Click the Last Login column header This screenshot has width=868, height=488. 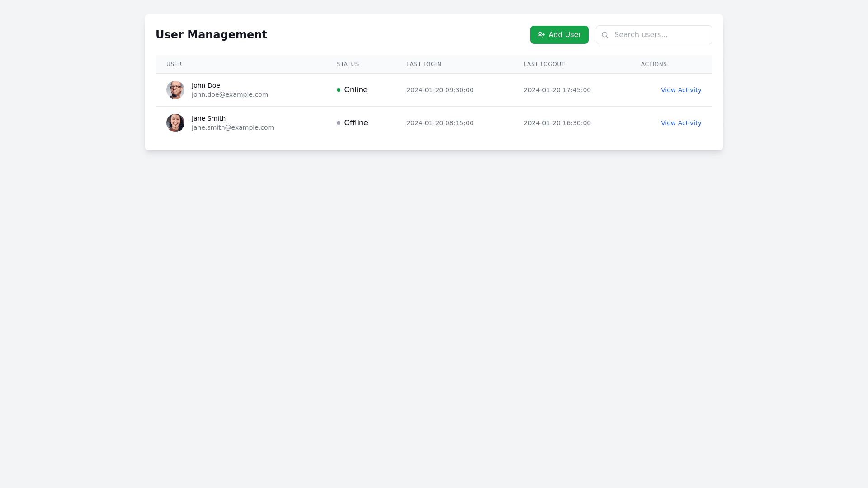(x=424, y=64)
